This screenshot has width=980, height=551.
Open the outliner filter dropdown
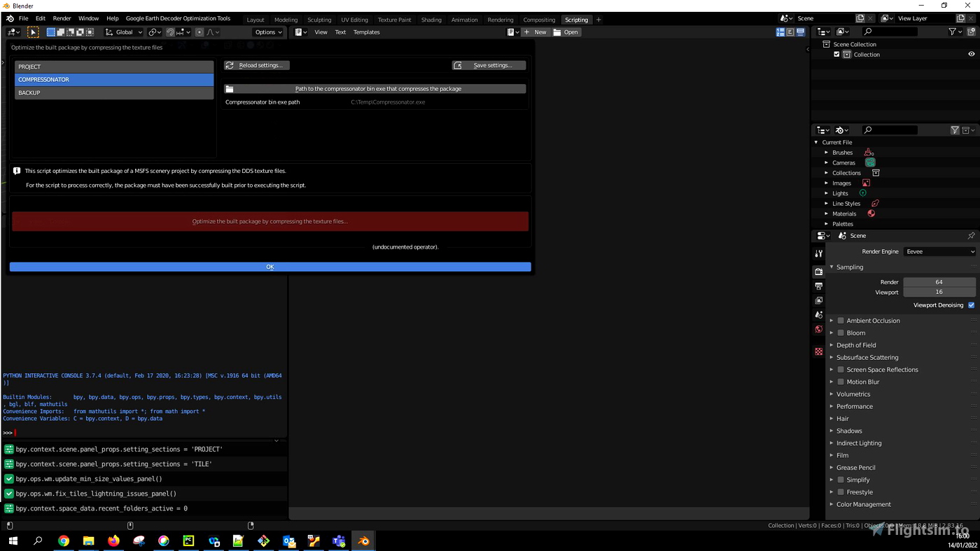(x=955, y=32)
